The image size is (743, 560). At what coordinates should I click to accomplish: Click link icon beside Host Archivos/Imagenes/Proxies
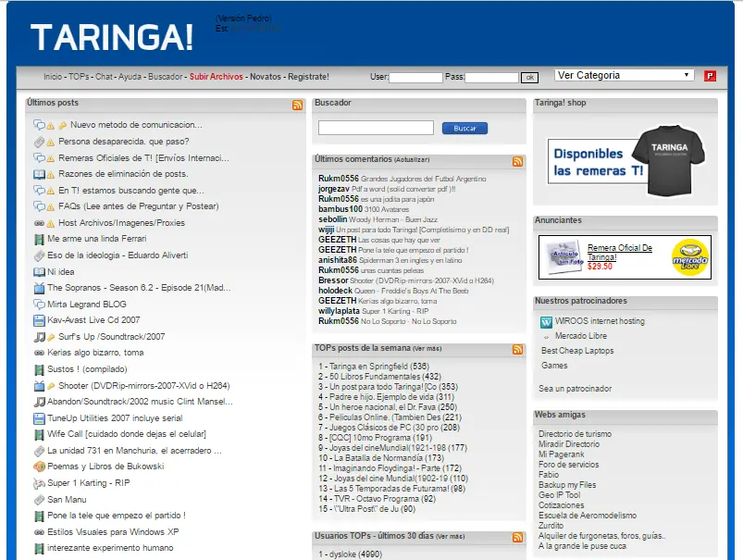coord(39,223)
